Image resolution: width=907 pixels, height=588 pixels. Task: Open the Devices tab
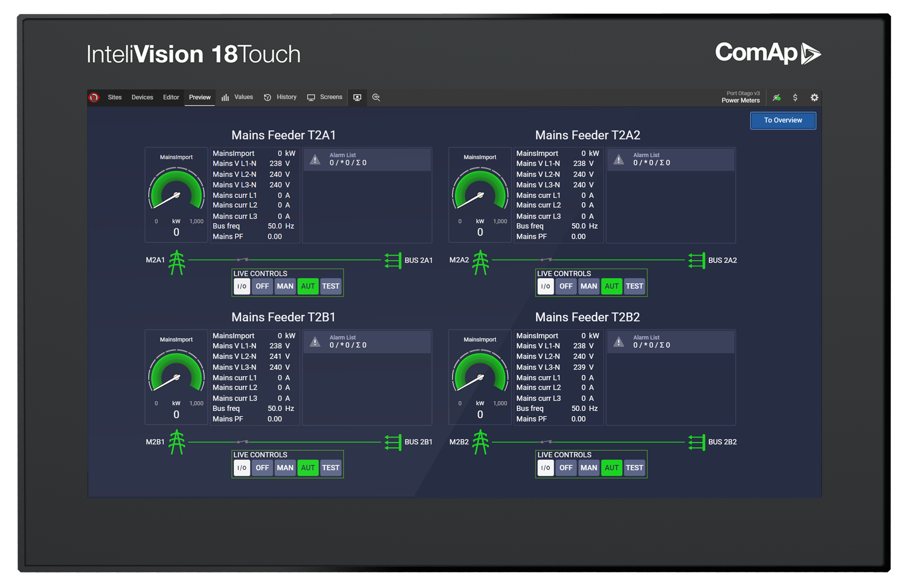(142, 98)
